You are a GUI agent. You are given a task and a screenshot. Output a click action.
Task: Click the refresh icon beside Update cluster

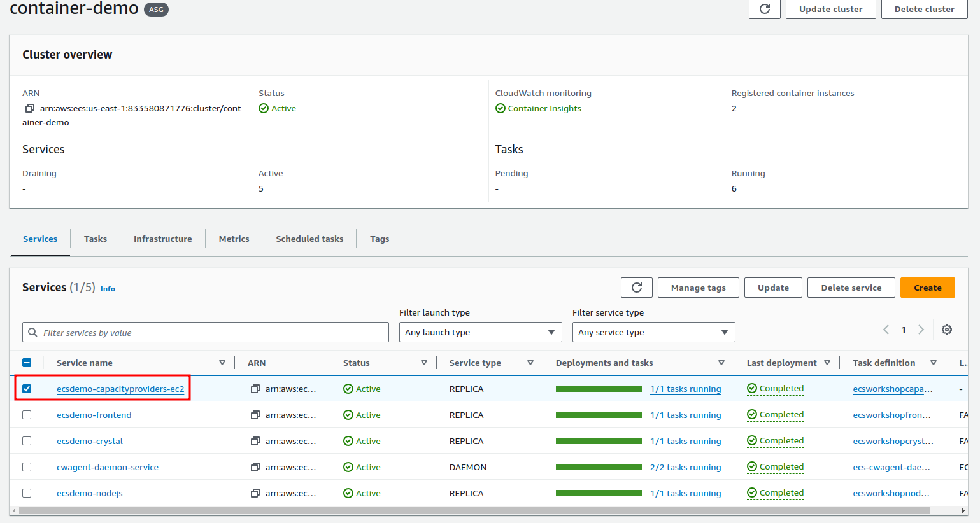click(x=764, y=9)
